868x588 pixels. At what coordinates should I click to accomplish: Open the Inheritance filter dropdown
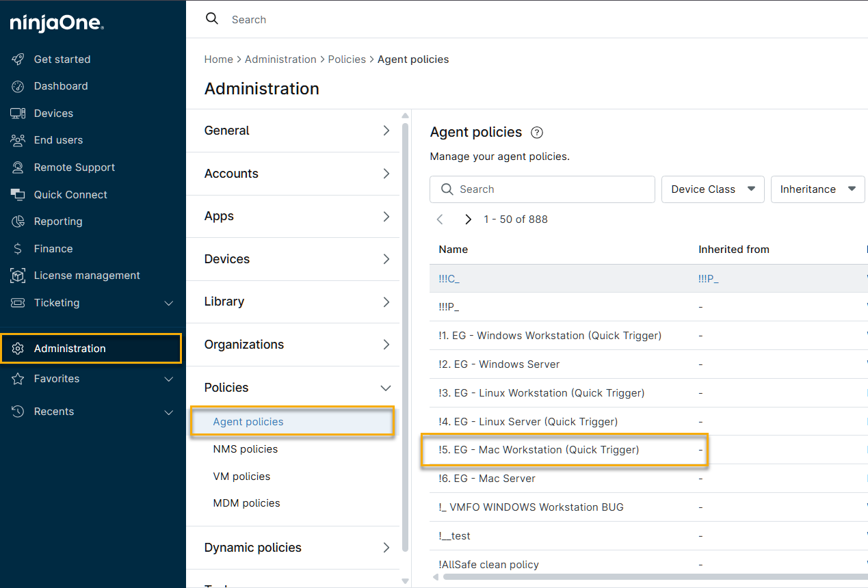[x=817, y=189]
